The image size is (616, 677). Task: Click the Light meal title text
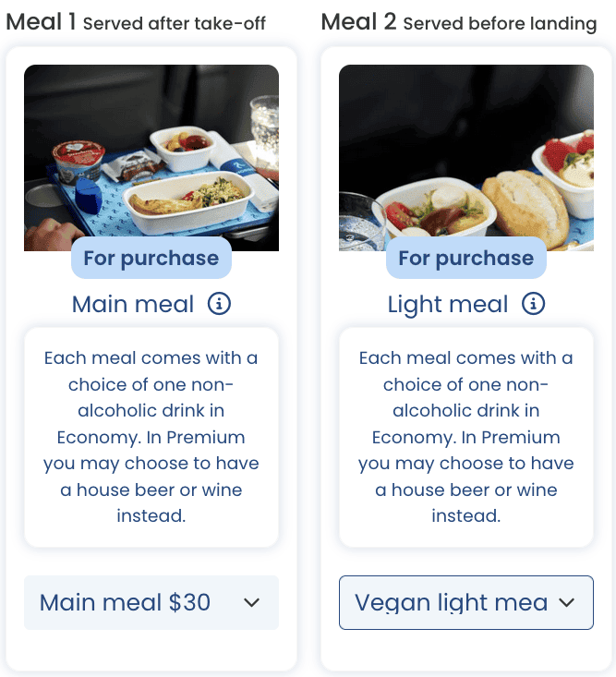point(448,304)
